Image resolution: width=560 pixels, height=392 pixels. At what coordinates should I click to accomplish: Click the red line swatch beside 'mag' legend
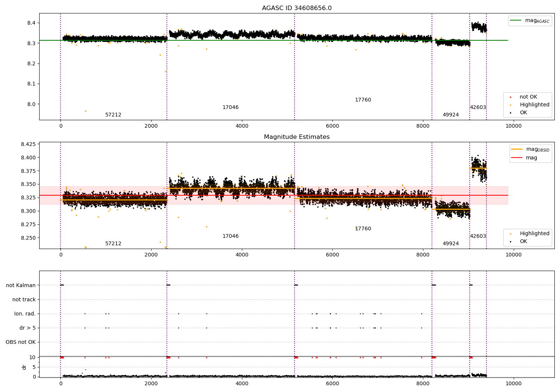[x=517, y=158]
